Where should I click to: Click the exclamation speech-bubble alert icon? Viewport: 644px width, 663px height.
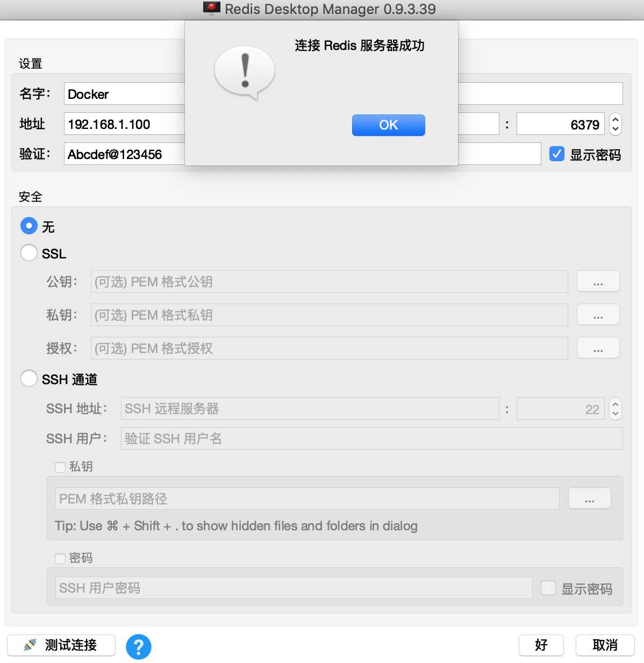pyautogui.click(x=245, y=73)
